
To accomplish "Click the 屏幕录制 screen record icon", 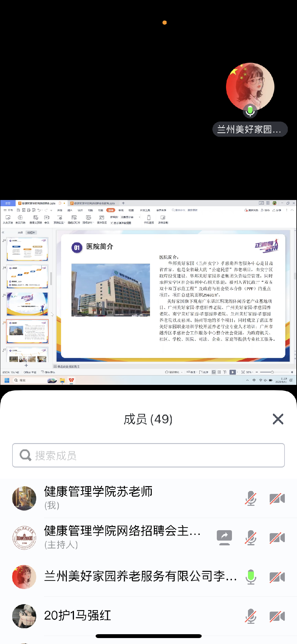I will point(163,218).
